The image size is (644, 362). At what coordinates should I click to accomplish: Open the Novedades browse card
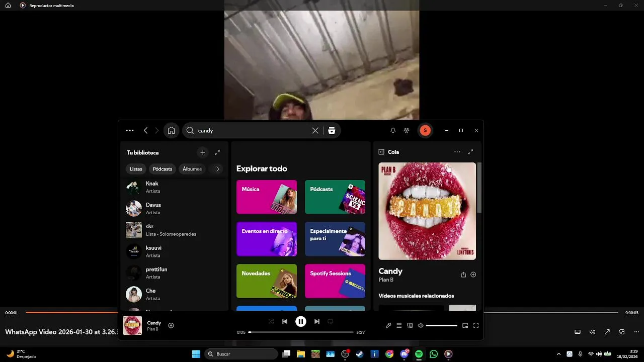click(267, 281)
